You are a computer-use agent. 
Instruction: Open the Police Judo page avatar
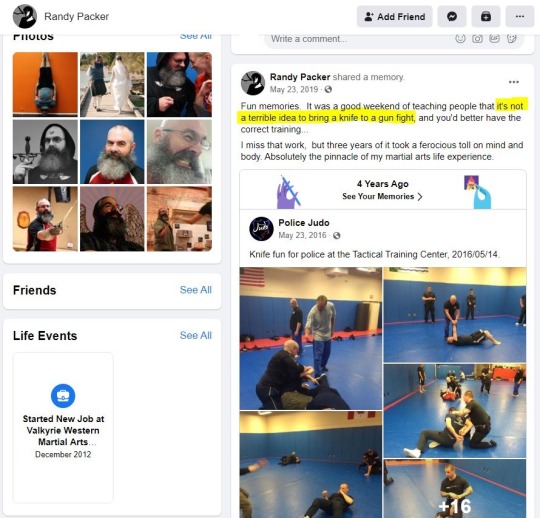pos(261,229)
